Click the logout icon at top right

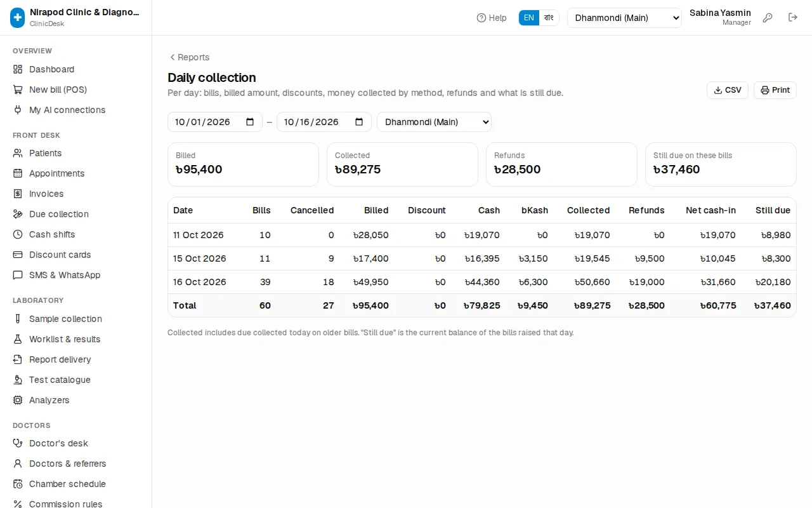pyautogui.click(x=793, y=18)
